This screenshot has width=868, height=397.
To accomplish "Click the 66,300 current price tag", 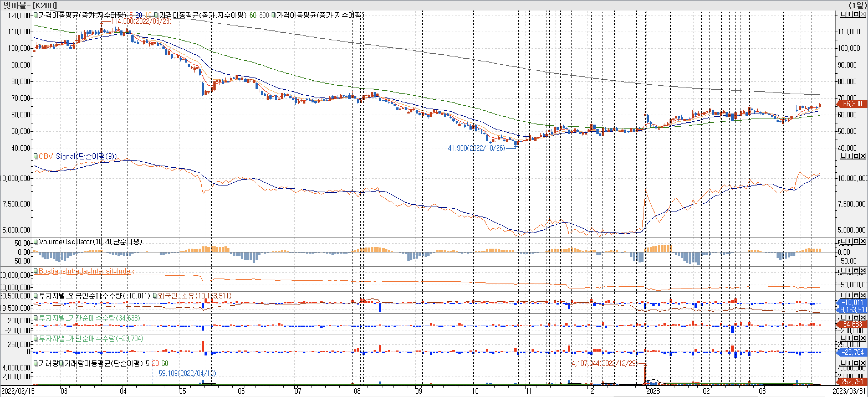I will [852, 104].
